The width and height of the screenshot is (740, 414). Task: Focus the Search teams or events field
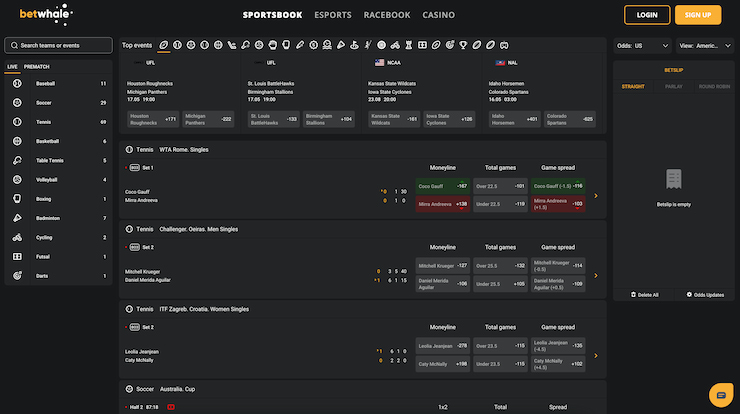point(59,45)
